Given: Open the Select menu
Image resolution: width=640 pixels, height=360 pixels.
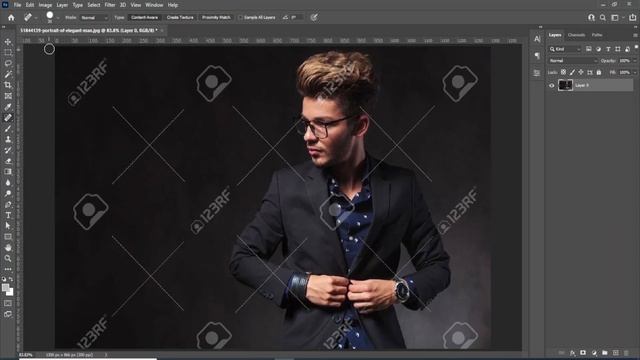Looking at the screenshot, I should pyautogui.click(x=93, y=5).
